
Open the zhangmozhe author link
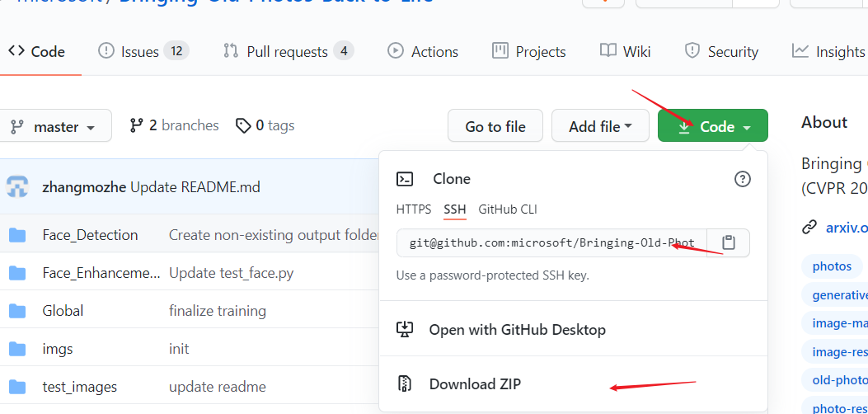(x=84, y=187)
